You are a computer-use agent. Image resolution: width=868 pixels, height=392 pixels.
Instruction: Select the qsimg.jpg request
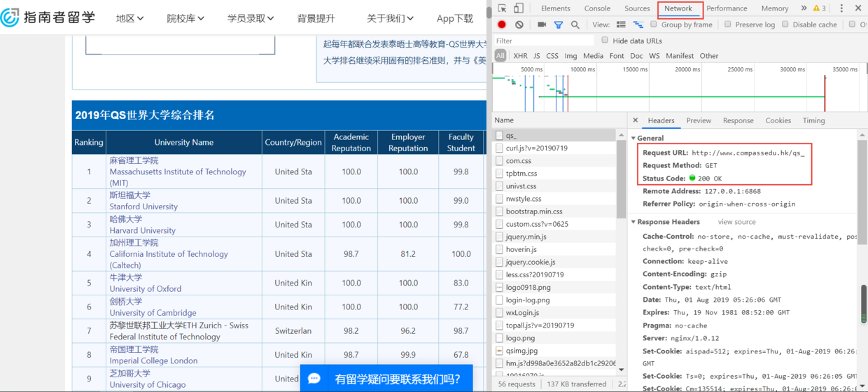(554, 350)
